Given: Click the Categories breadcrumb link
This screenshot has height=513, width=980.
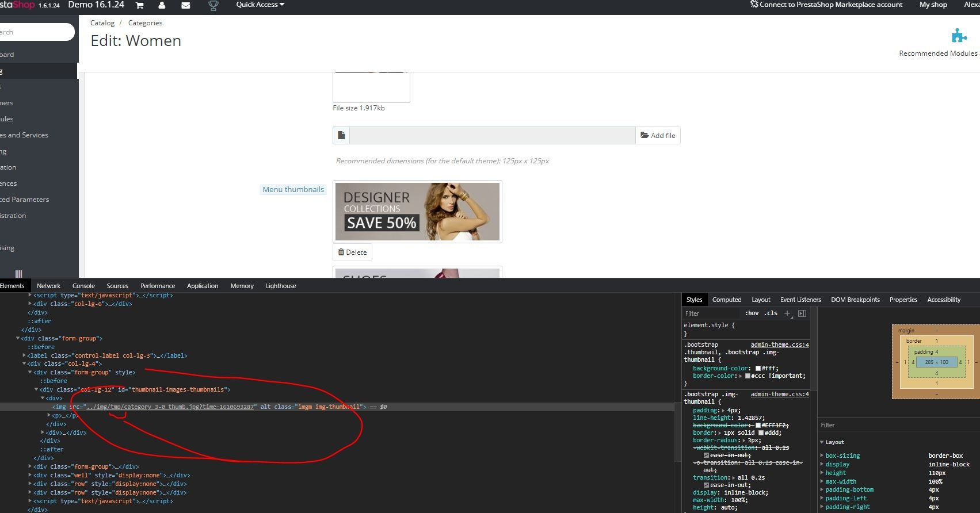Looking at the screenshot, I should pos(145,23).
